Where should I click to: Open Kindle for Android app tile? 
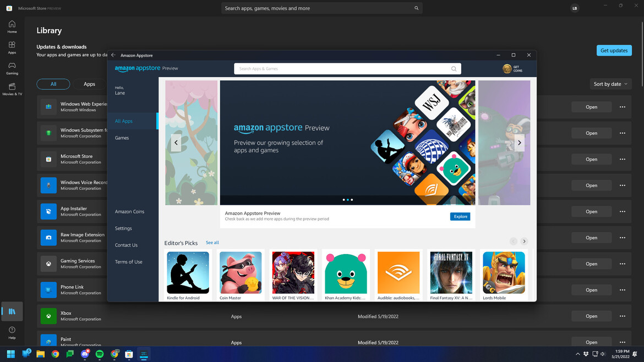[188, 276]
